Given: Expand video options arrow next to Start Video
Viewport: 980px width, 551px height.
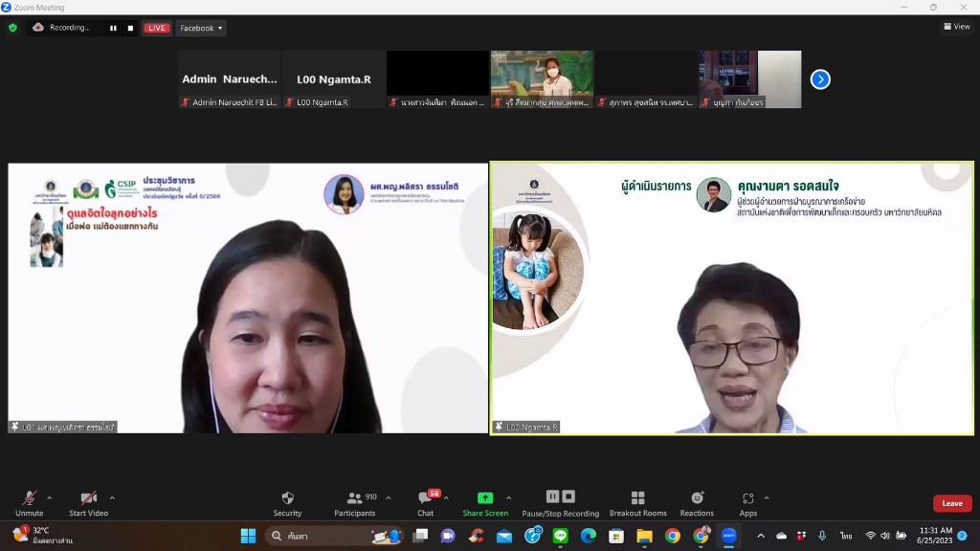Looking at the screenshot, I should 112,497.
